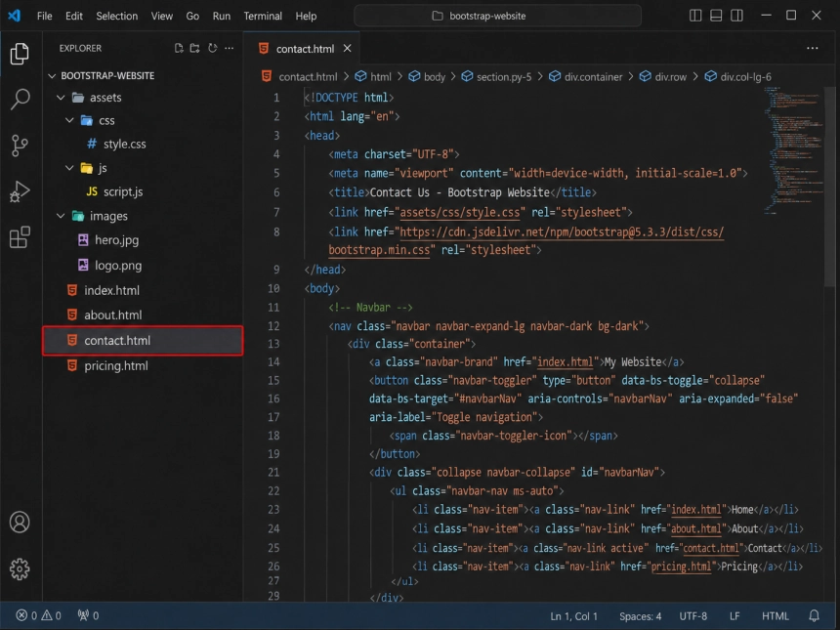Open pricing.html in the file tree

(x=143, y=366)
